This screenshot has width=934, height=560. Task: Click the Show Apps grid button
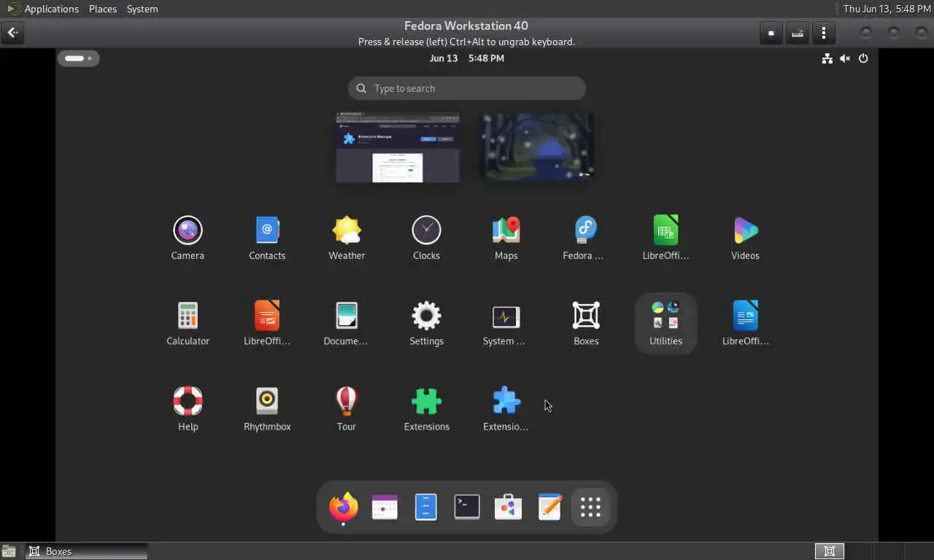[x=590, y=507]
